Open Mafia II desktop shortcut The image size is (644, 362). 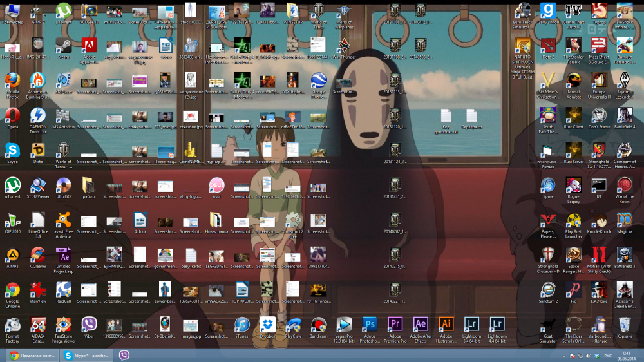click(599, 261)
